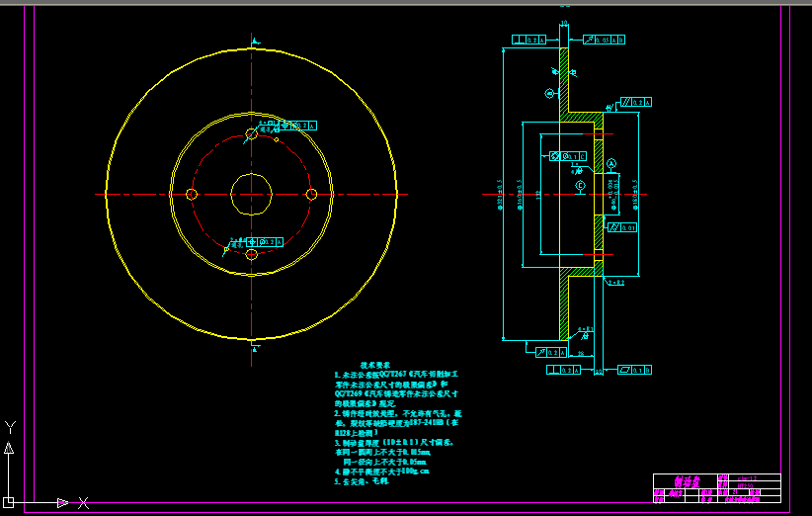Viewport: 812px width, 516px height.
Task: Select the 0.1 B flatness tolerance frame
Action: [635, 370]
